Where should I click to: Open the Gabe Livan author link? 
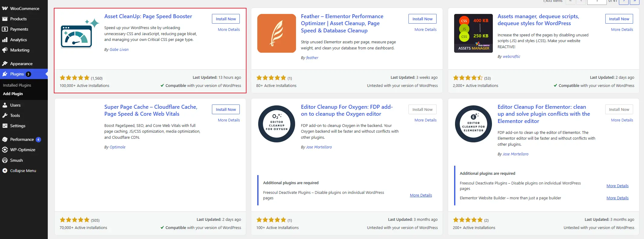119,49
